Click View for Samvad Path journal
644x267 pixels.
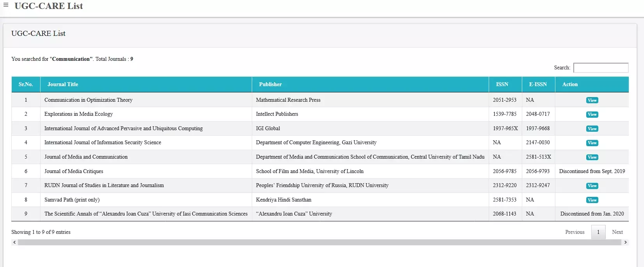[x=592, y=200]
